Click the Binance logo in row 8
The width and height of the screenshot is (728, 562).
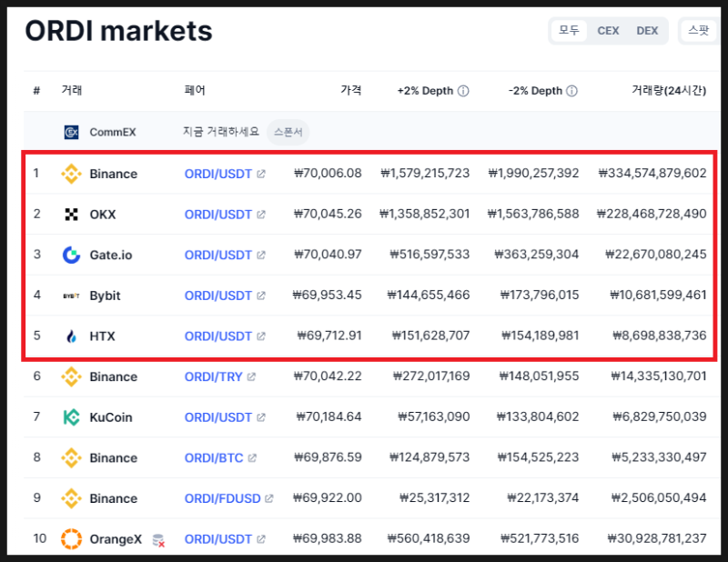tap(71, 457)
